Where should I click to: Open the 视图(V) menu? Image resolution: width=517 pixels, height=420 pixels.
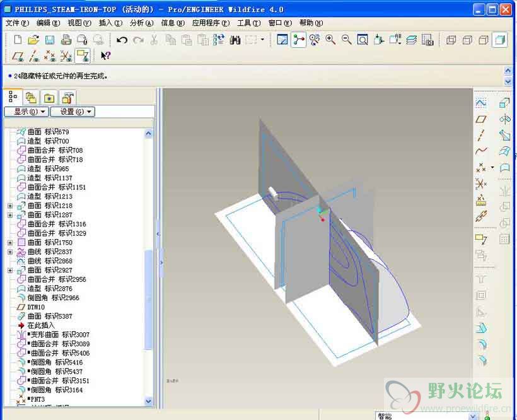[79, 23]
